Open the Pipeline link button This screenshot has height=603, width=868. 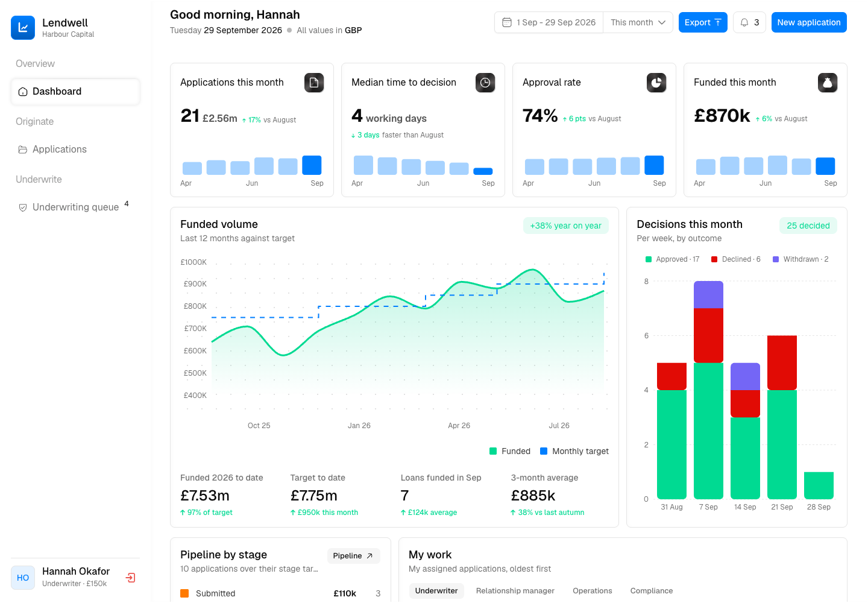click(353, 556)
